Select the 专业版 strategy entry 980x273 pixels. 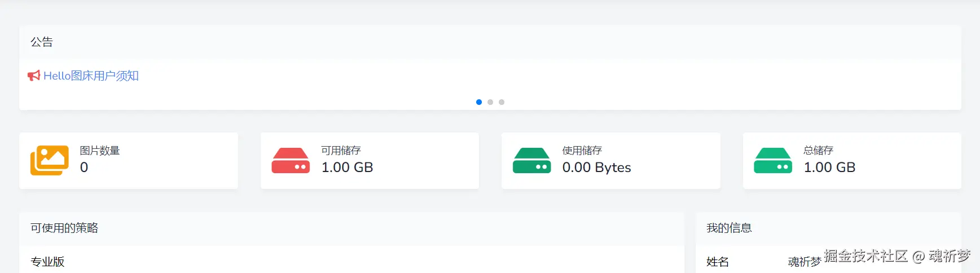coord(47,262)
